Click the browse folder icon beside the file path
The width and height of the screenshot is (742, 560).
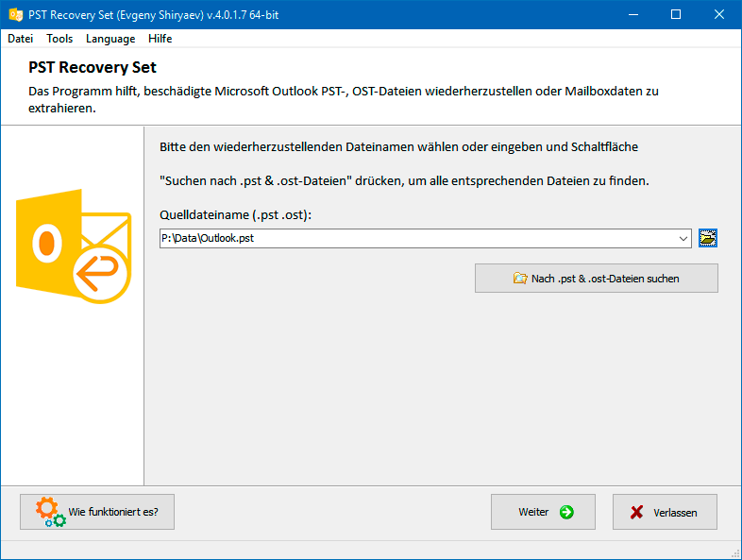coord(708,238)
